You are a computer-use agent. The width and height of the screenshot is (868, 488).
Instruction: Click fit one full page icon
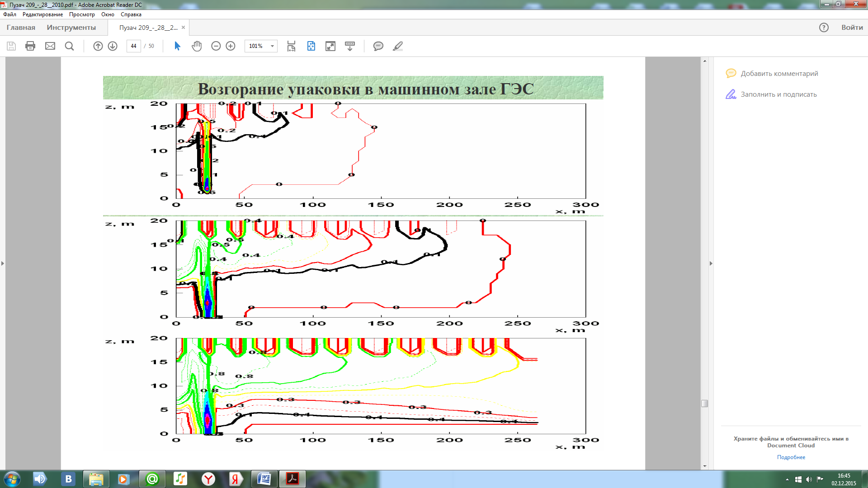click(x=311, y=46)
